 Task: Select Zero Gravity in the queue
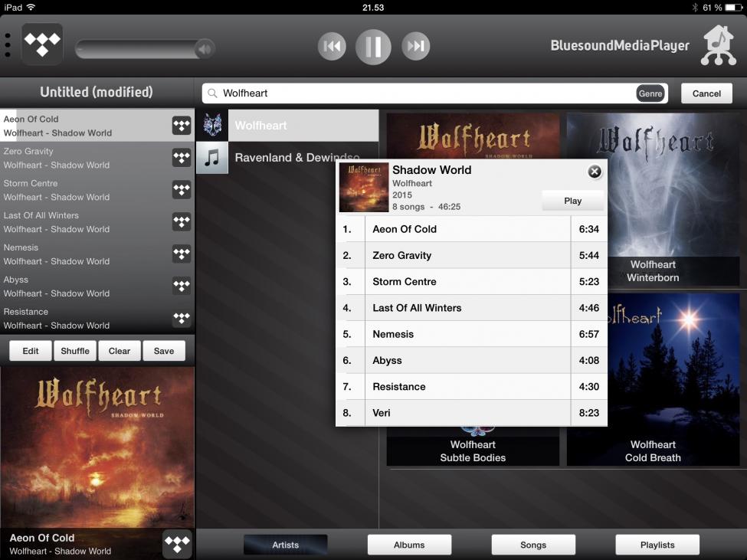(97, 158)
